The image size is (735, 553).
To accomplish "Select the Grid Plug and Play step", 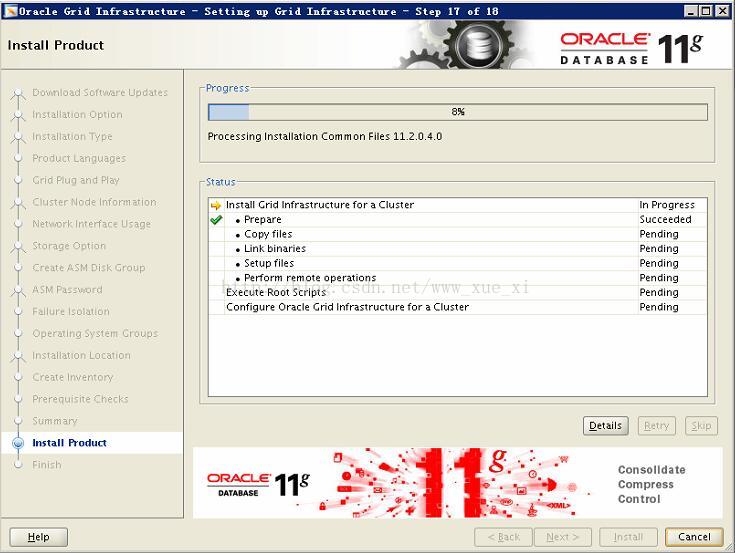I will (x=76, y=180).
